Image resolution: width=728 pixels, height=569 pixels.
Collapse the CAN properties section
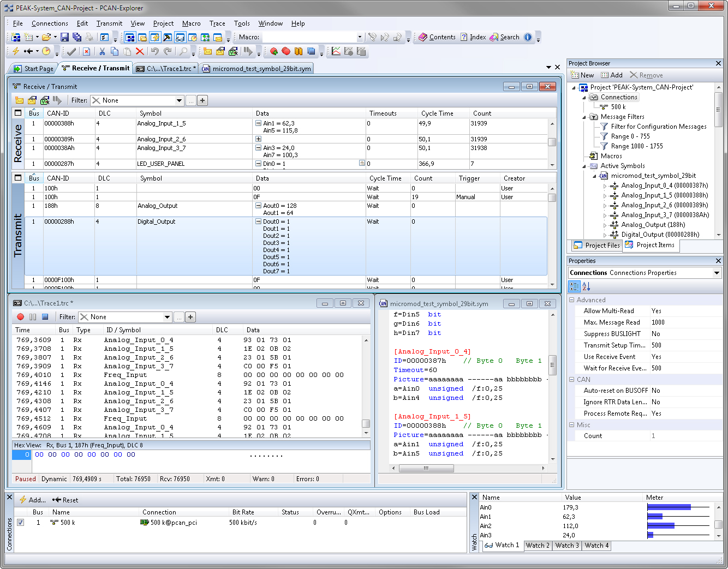(572, 379)
